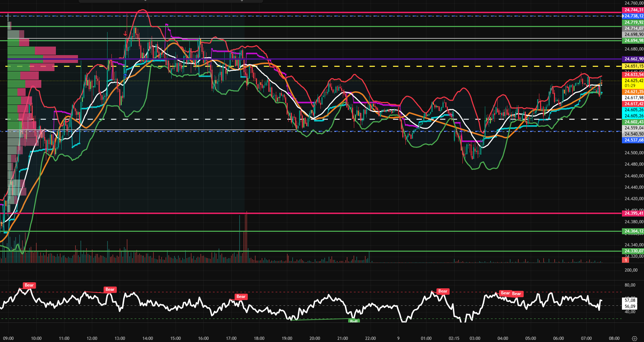Click the 02:15 time axis label
The height and width of the screenshot is (342, 644).
[454, 338]
